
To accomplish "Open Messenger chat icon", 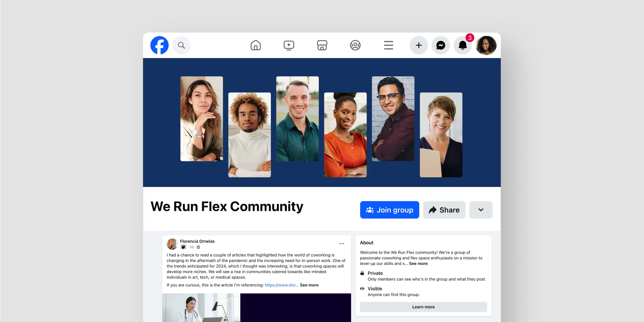I will point(441,45).
